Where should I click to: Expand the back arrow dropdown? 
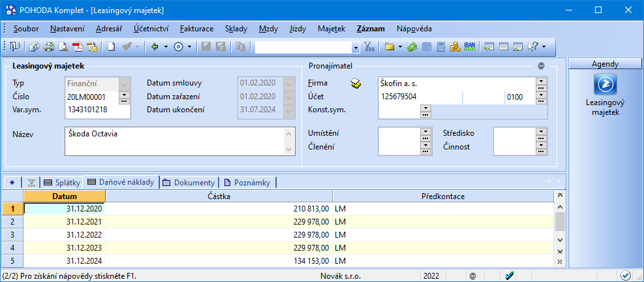(166, 47)
